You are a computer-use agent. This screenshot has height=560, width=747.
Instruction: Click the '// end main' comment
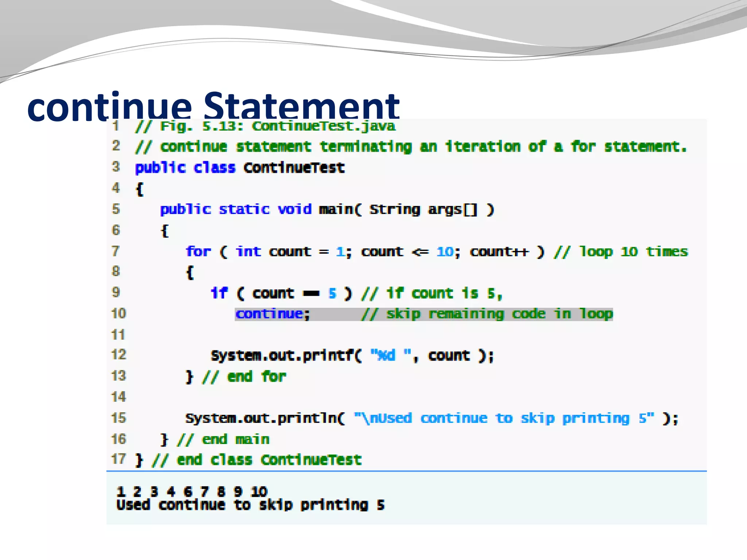pos(223,439)
